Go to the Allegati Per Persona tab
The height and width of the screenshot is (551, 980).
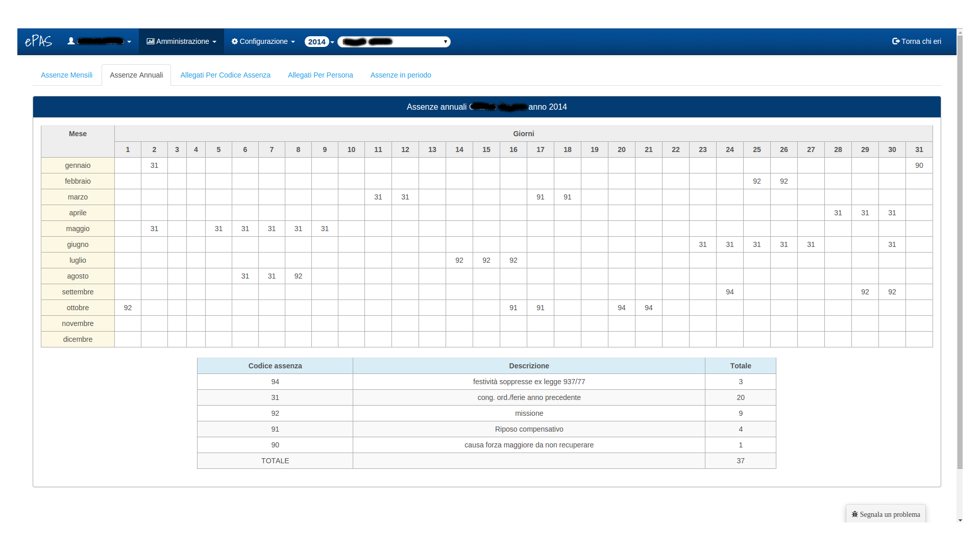320,75
